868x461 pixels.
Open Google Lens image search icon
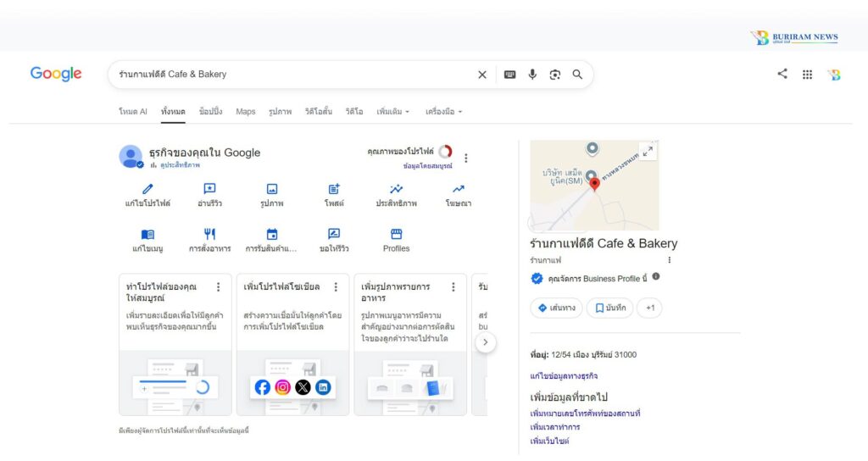pyautogui.click(x=554, y=75)
